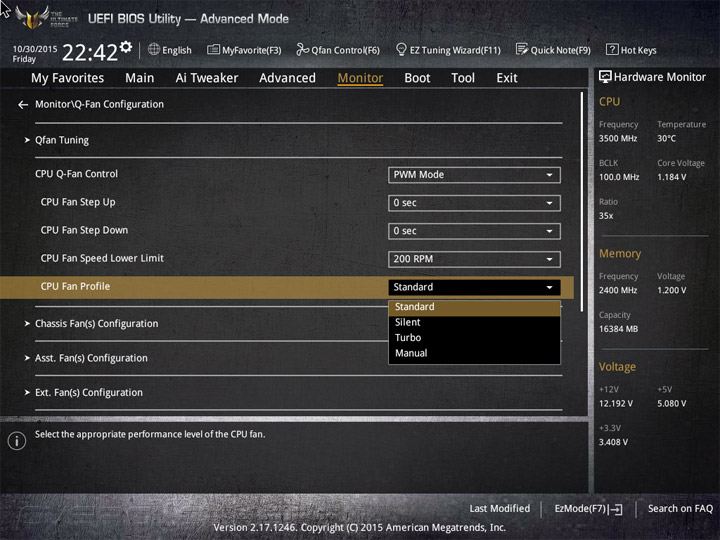Click the clock settings gear icon
This screenshot has width=720, height=540.
pyautogui.click(x=126, y=46)
